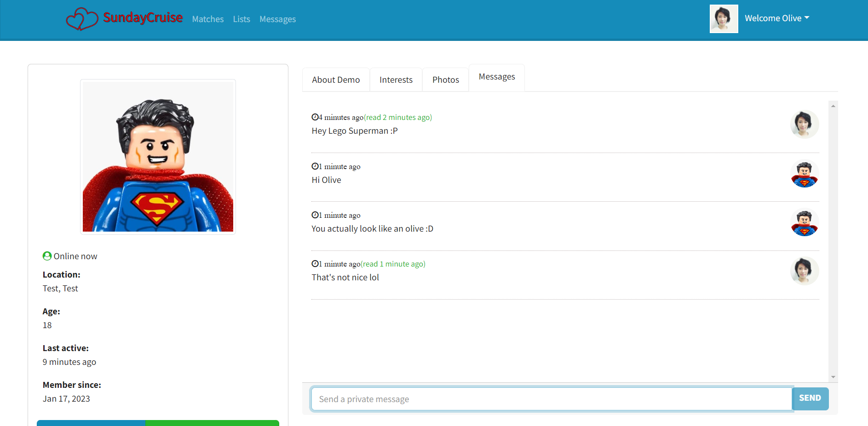Click the SEND button
Image resolution: width=868 pixels, height=426 pixels.
(x=810, y=398)
